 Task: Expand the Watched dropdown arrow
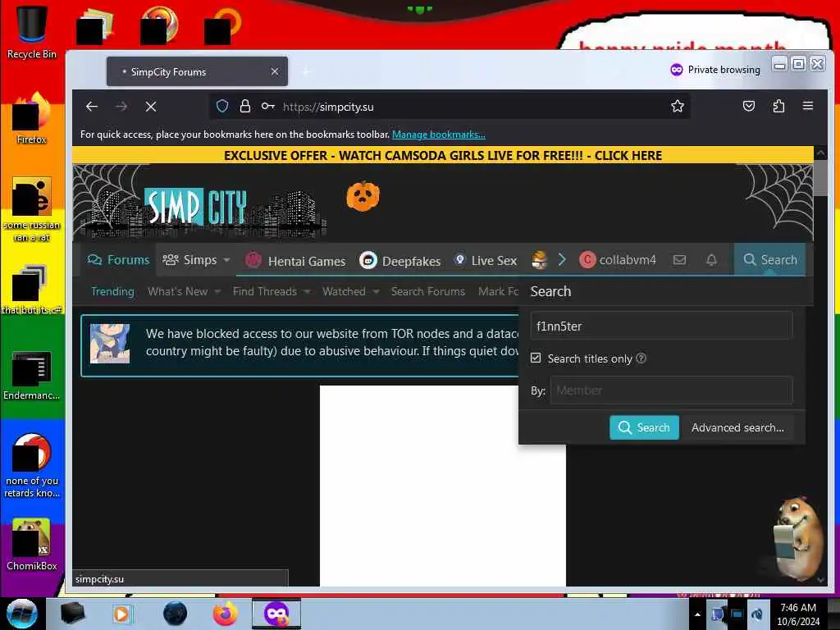pos(376,291)
